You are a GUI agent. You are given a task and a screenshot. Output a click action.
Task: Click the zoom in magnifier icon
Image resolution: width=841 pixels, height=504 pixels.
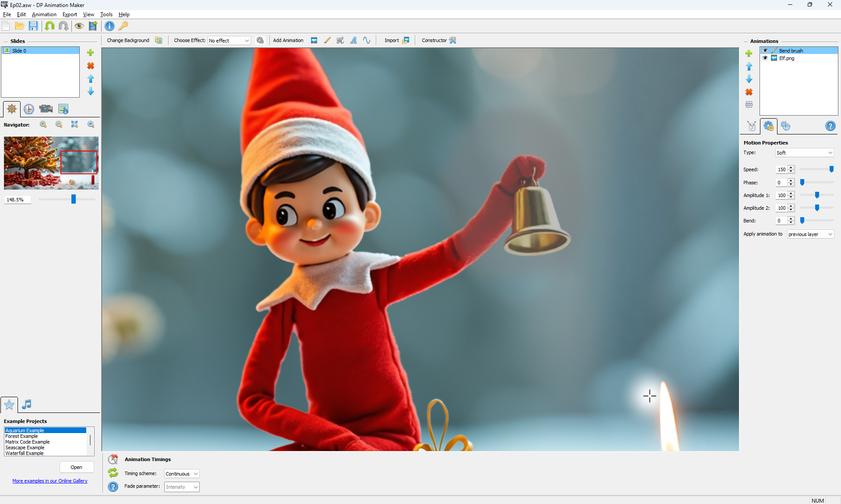coord(43,125)
